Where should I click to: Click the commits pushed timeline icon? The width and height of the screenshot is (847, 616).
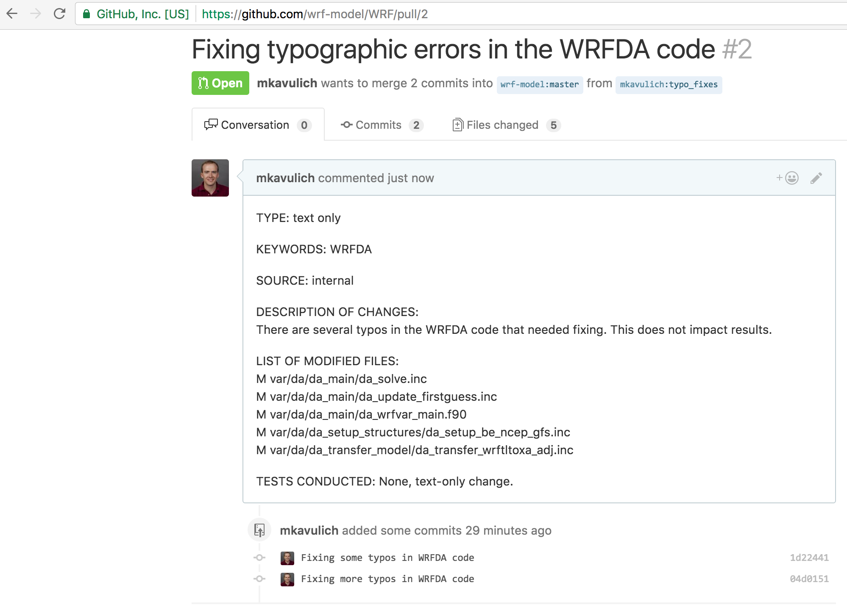coord(259,530)
